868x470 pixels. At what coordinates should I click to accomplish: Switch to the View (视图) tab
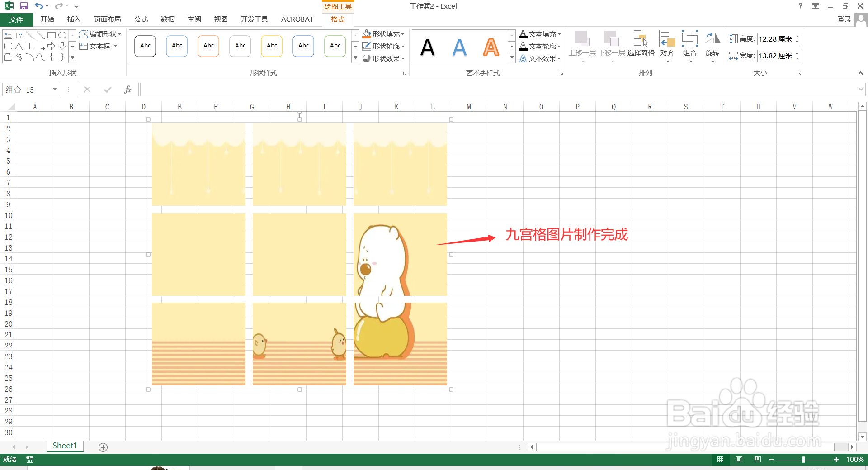(x=221, y=19)
